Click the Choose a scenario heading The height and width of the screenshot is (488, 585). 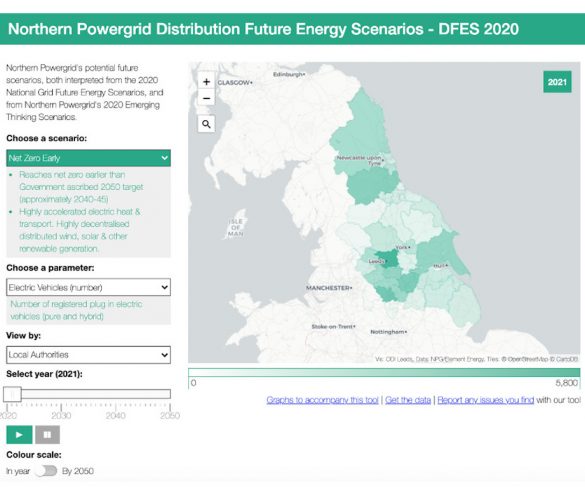pyautogui.click(x=47, y=138)
